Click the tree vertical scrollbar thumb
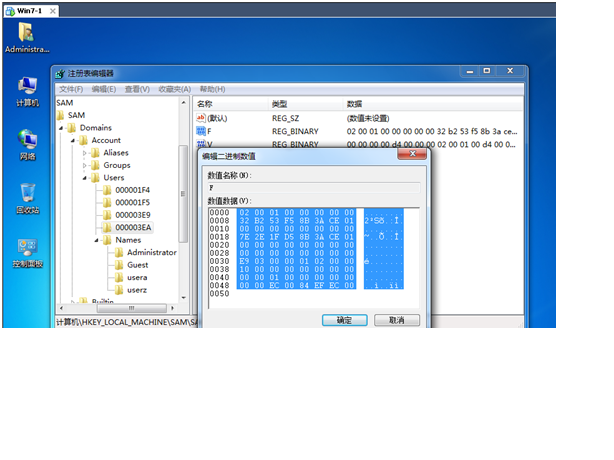This screenshot has height=460, width=614. coord(183,194)
